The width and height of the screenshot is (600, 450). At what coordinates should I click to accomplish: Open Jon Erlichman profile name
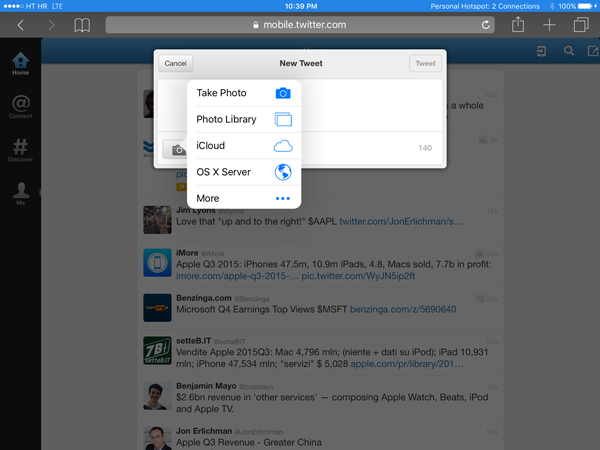204,431
